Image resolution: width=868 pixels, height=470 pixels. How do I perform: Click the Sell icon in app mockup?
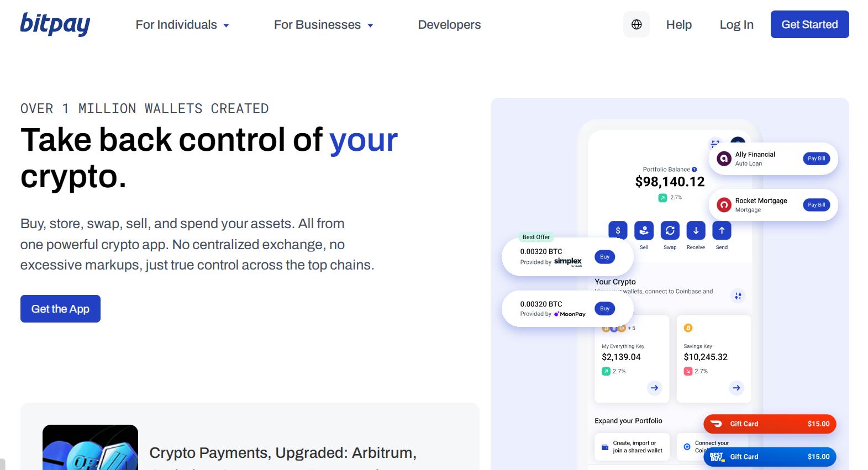[x=644, y=230]
